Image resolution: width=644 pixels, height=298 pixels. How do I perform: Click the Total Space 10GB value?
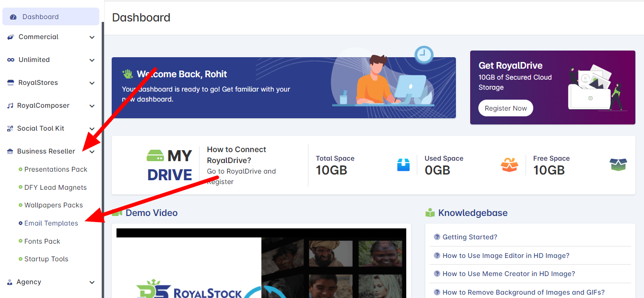pos(331,170)
